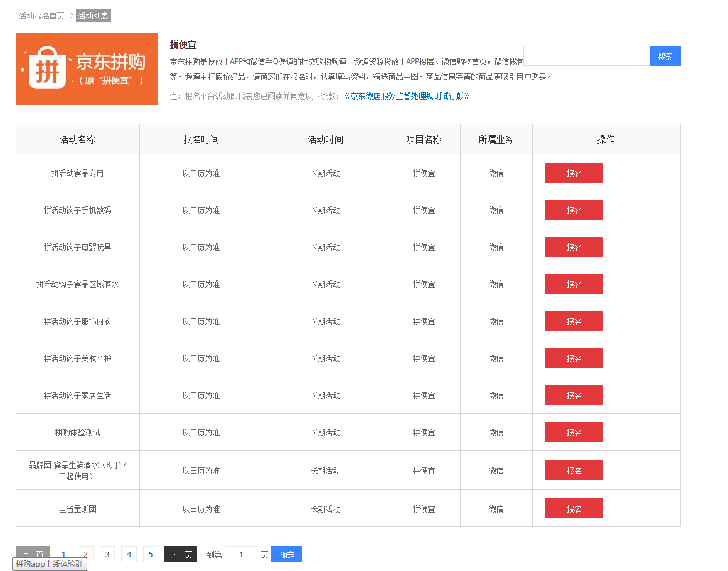Go to page 5 in pagination
This screenshot has width=728, height=571.
[150, 554]
